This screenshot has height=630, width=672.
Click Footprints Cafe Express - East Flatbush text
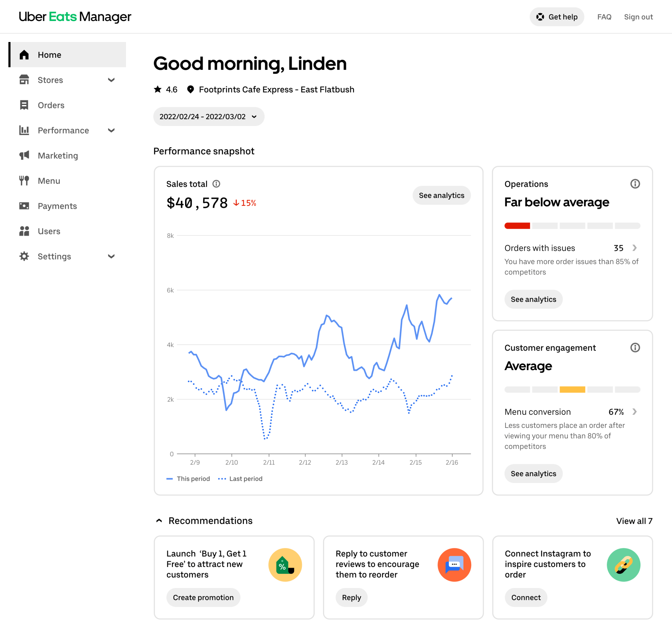[277, 90]
